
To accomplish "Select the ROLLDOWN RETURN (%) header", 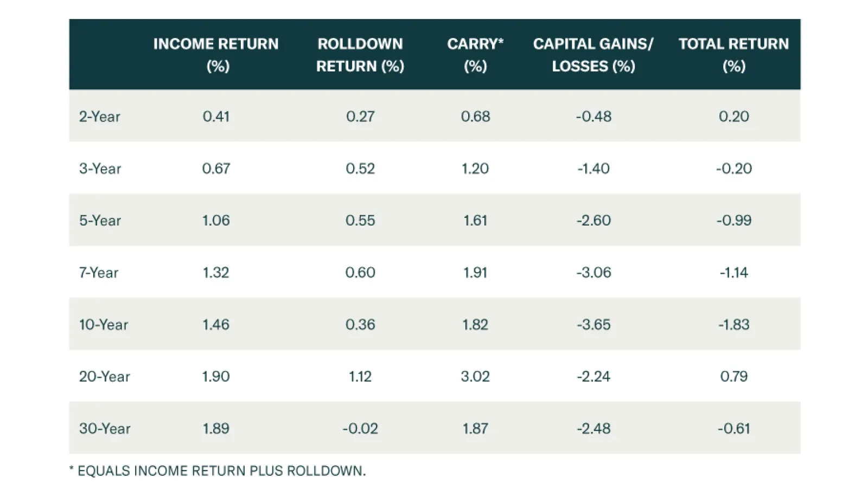I will click(360, 55).
